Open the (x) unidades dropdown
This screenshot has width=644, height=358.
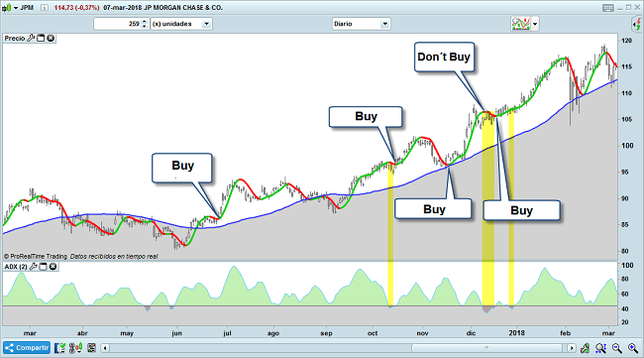(x=181, y=24)
